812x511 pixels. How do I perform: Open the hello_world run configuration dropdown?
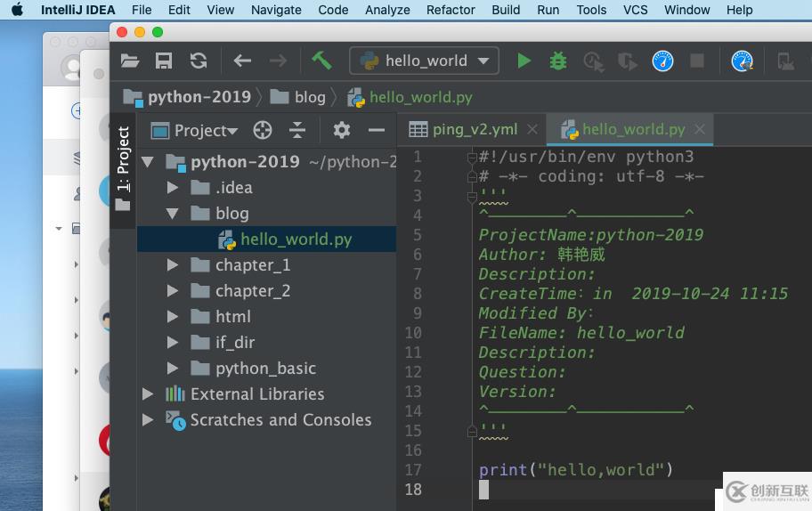pos(424,61)
